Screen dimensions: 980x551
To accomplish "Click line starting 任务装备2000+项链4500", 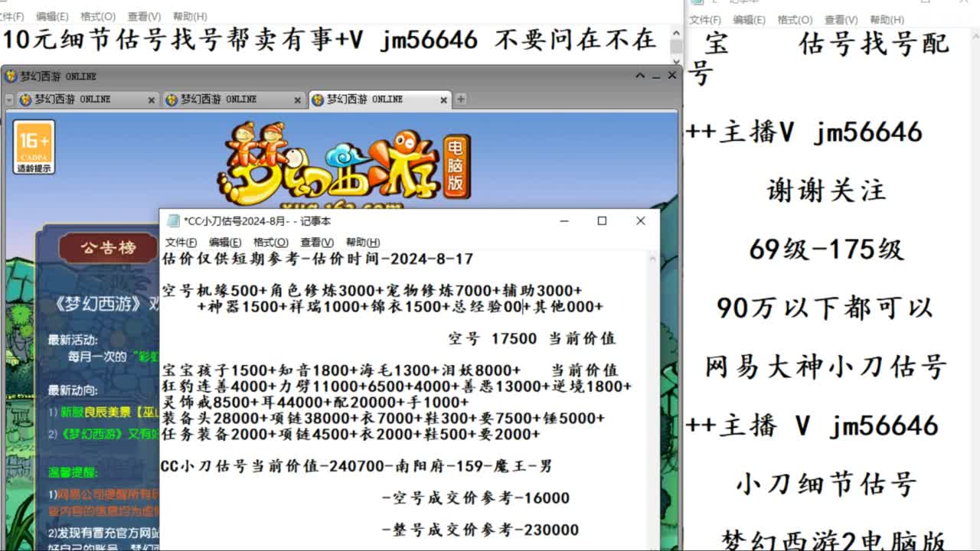I will coord(351,435).
